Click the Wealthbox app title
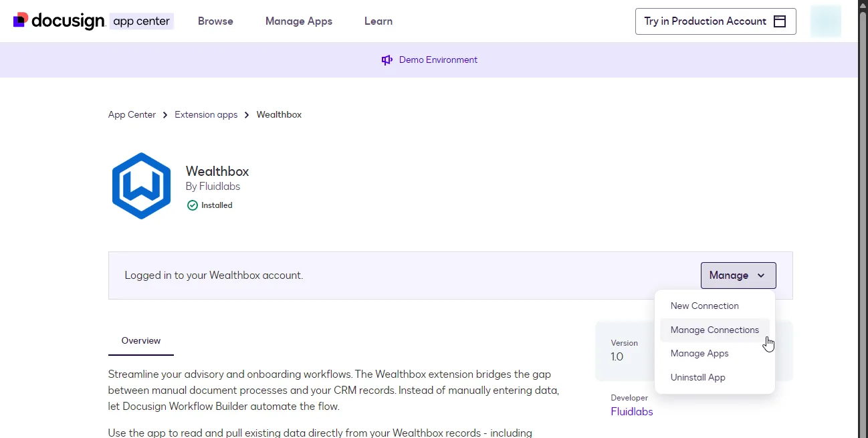 pyautogui.click(x=217, y=171)
